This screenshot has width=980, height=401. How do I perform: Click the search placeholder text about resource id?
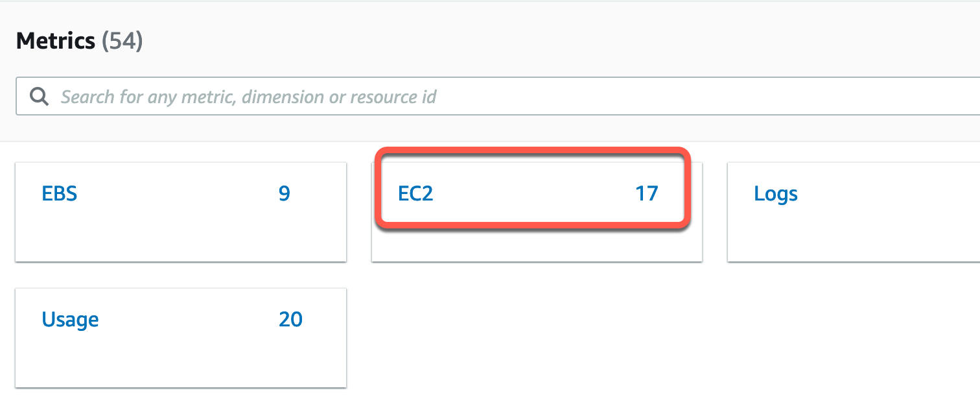[248, 97]
